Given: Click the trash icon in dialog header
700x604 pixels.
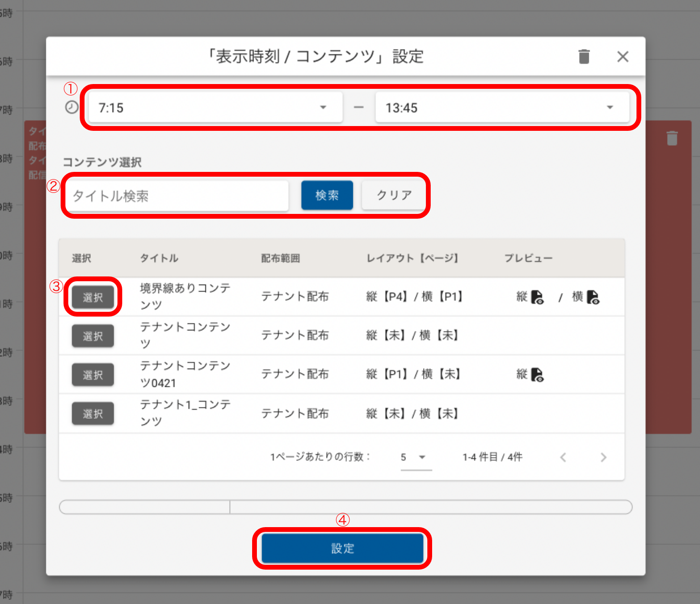Looking at the screenshot, I should pyautogui.click(x=584, y=57).
